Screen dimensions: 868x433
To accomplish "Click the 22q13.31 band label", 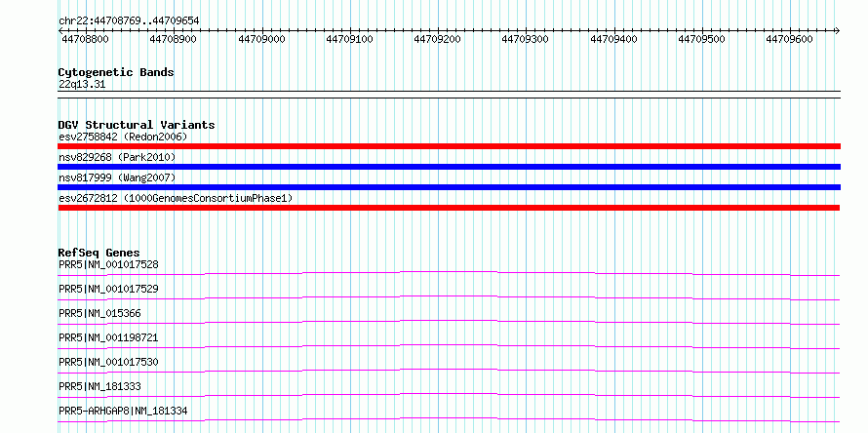I will tap(82, 85).
